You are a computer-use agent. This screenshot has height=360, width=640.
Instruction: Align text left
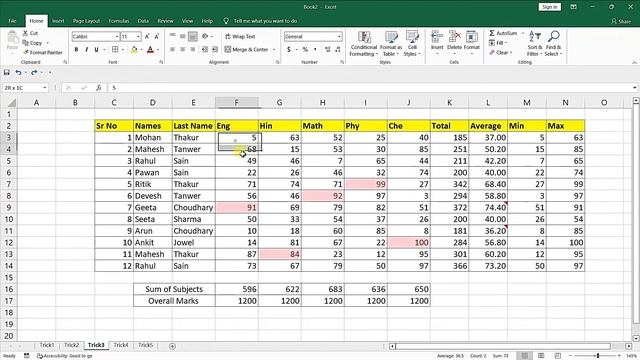pos(173,49)
